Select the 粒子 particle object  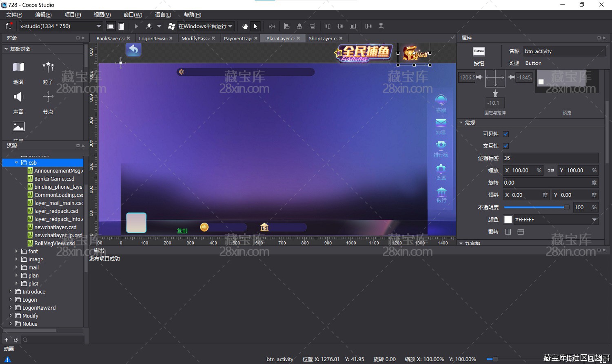(48, 73)
